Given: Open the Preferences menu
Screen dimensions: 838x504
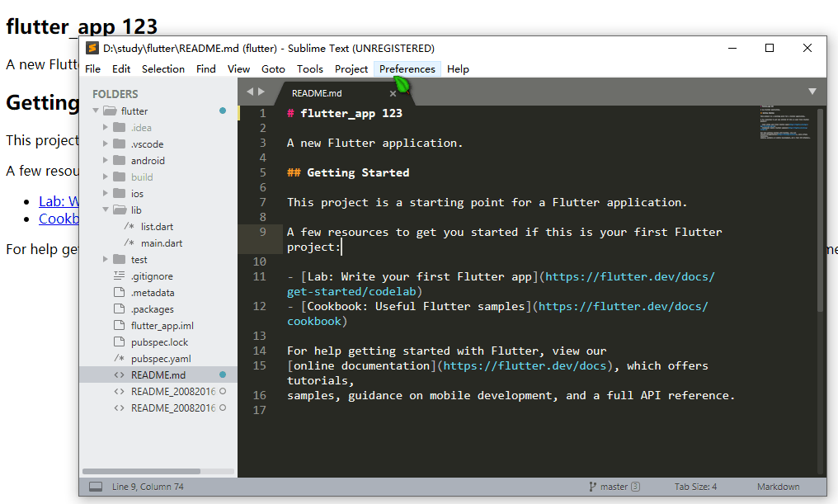Looking at the screenshot, I should (x=407, y=69).
